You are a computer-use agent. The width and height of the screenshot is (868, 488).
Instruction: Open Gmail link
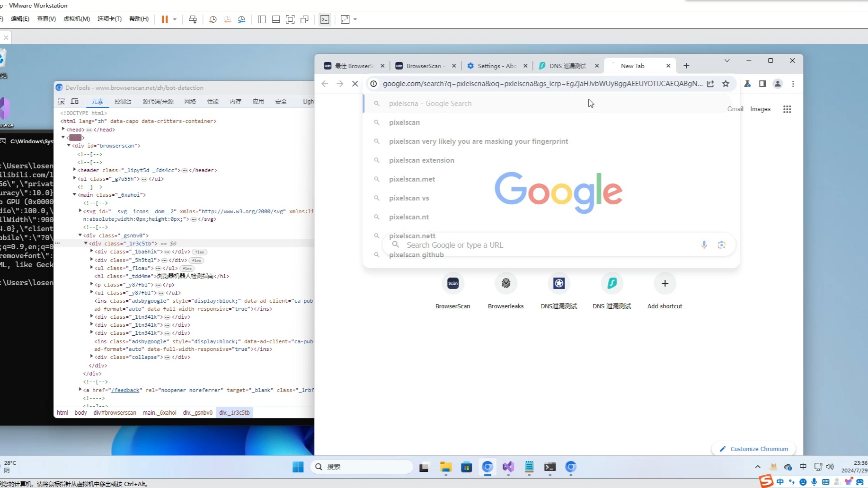pyautogui.click(x=735, y=109)
